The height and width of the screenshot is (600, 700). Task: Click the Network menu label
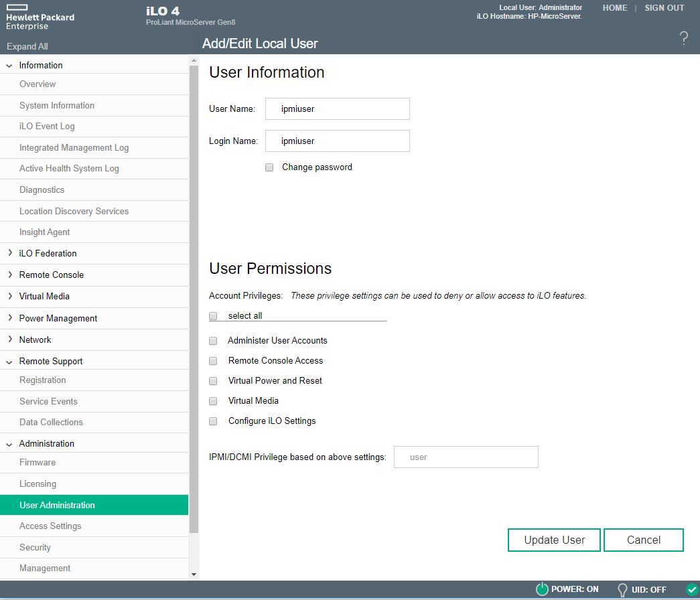(x=36, y=340)
